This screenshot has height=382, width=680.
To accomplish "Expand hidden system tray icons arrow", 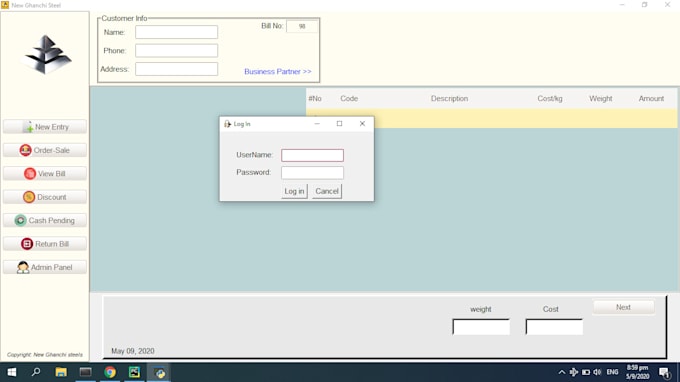I will tap(562, 372).
